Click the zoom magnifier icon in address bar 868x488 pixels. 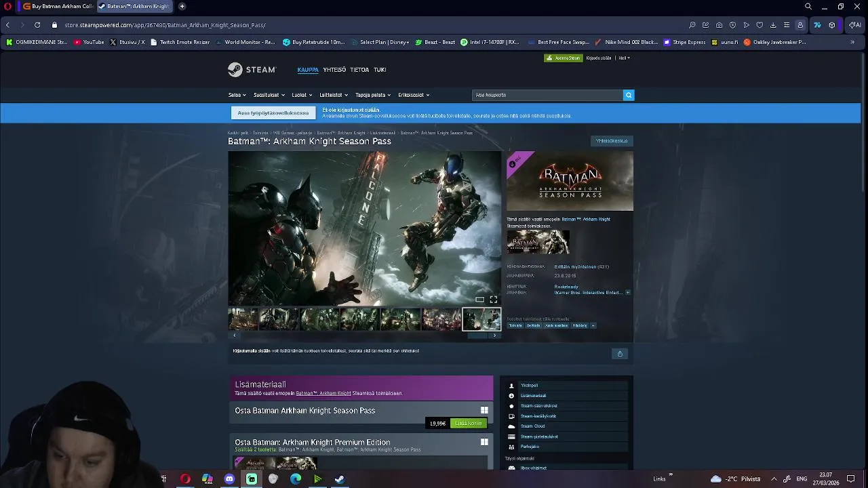[692, 25]
